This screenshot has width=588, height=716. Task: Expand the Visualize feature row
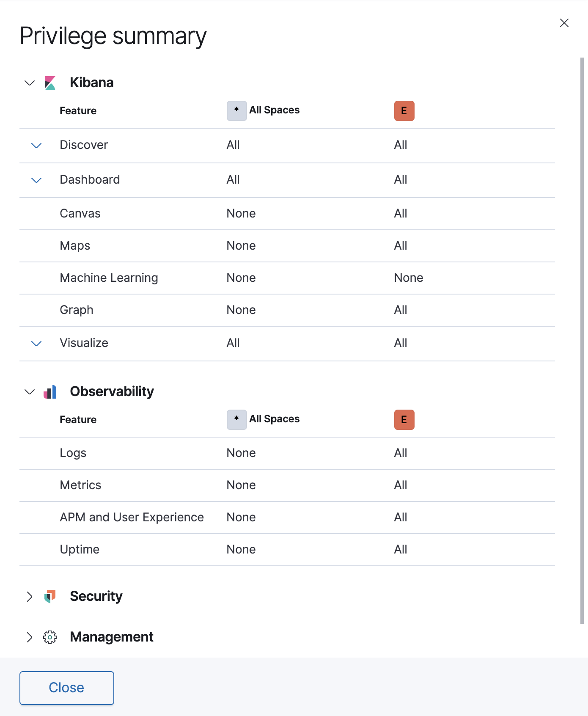click(x=36, y=344)
